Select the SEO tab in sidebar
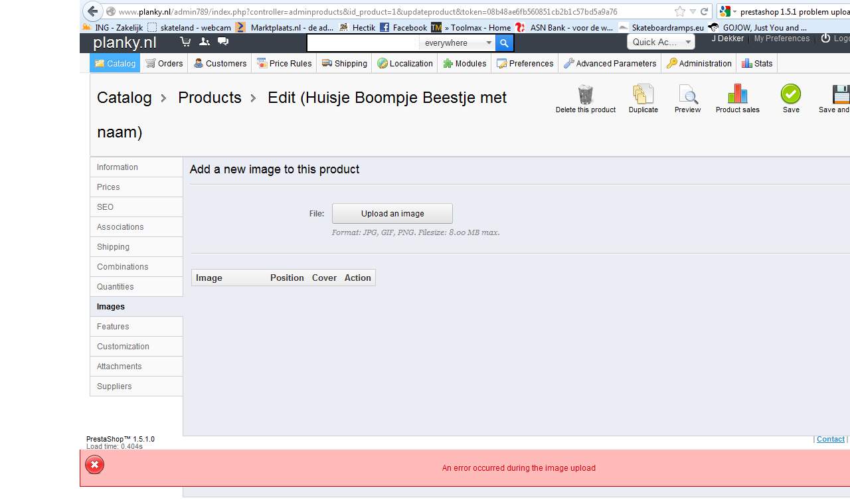The height and width of the screenshot is (504, 850). (106, 207)
